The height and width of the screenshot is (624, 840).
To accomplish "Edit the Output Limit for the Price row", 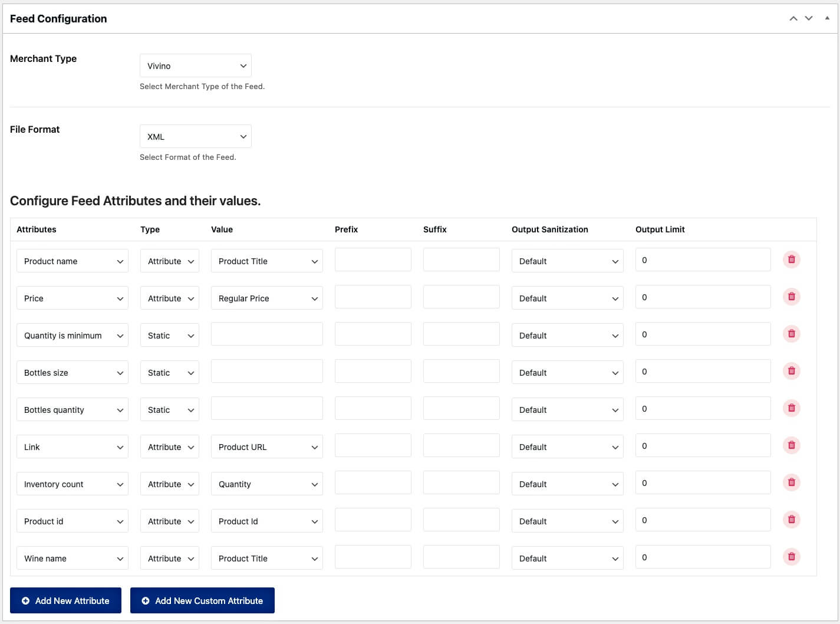I will (703, 297).
